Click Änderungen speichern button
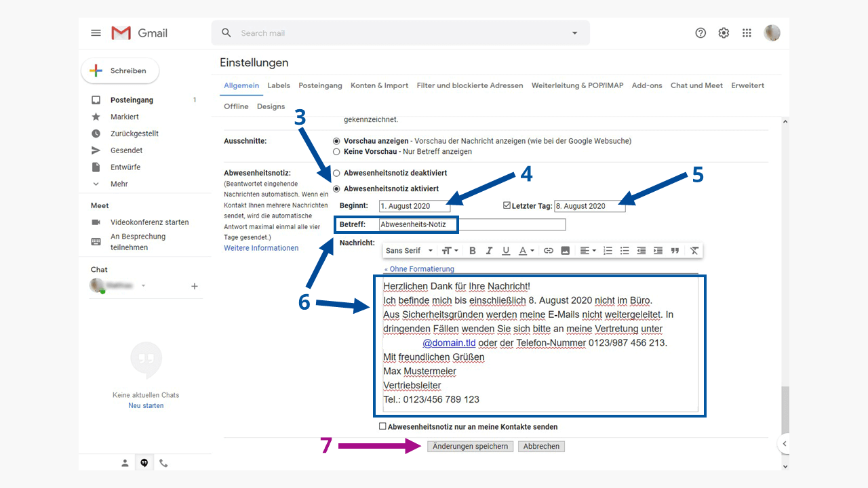The height and width of the screenshot is (488, 868). (x=470, y=447)
